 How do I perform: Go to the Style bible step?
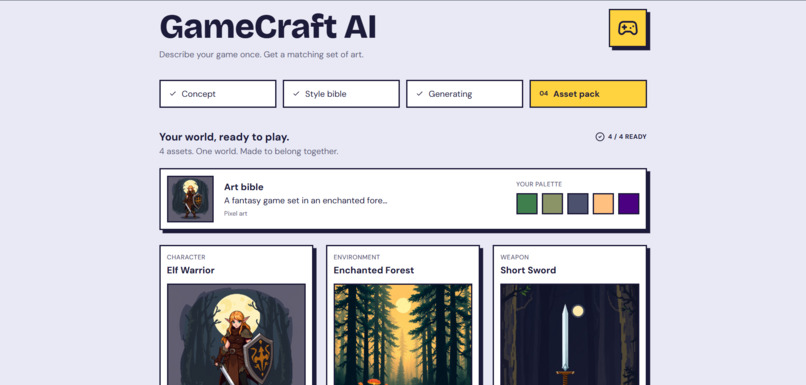pyautogui.click(x=341, y=94)
